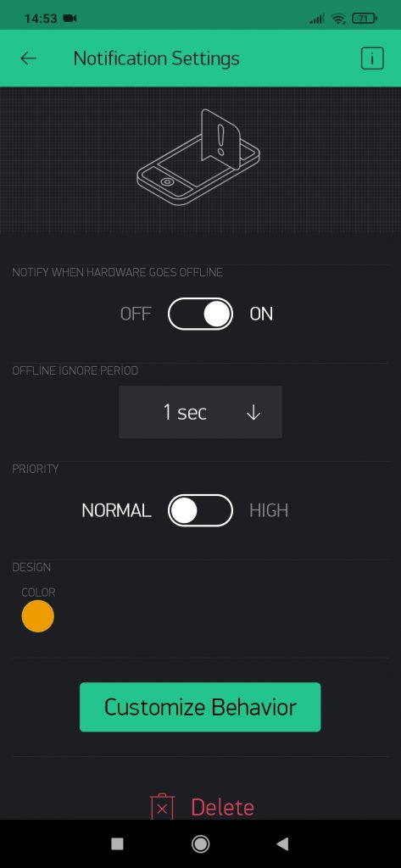
Task: Select the NORMAL priority label
Action: coord(116,510)
